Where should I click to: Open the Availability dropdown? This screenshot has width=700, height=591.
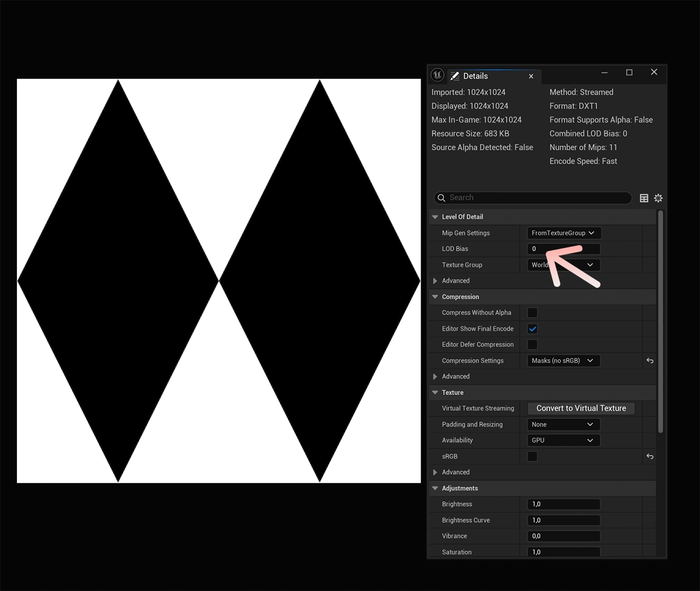(x=564, y=441)
